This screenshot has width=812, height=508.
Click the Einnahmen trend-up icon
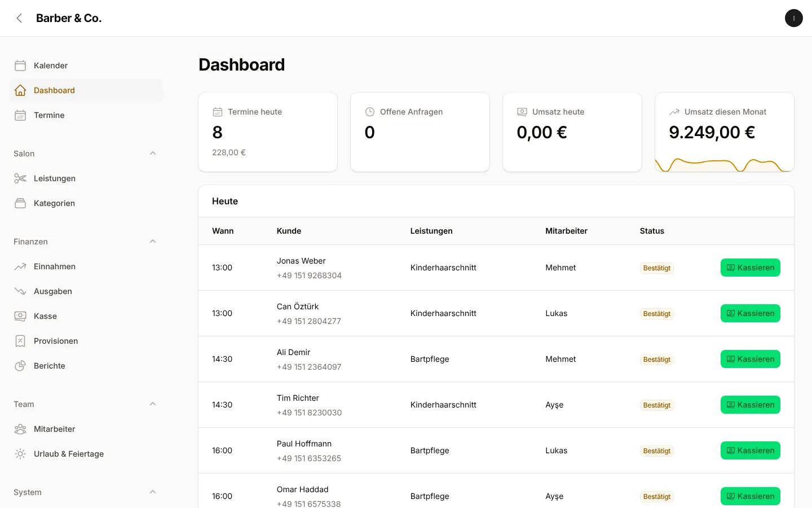point(20,266)
